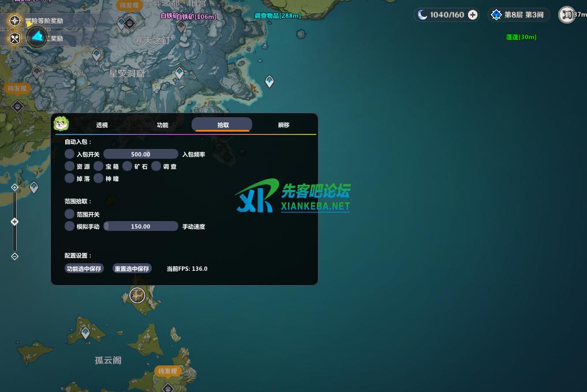
Task: Enable the 宝箱 option
Action: pos(99,166)
